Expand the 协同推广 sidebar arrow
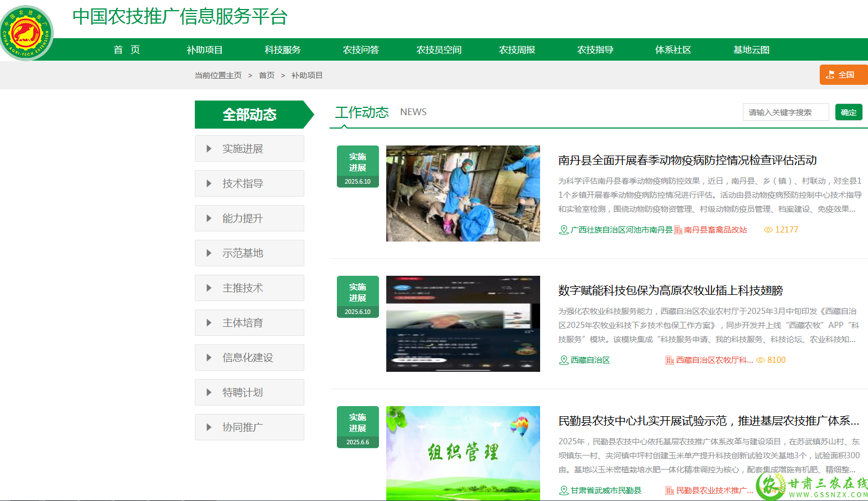The height and width of the screenshot is (501, 868). [x=209, y=427]
